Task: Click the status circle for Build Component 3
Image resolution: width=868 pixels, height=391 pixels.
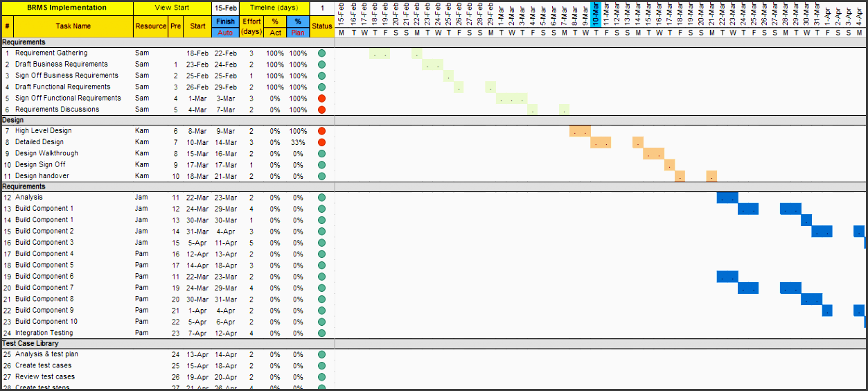Action: (x=321, y=243)
